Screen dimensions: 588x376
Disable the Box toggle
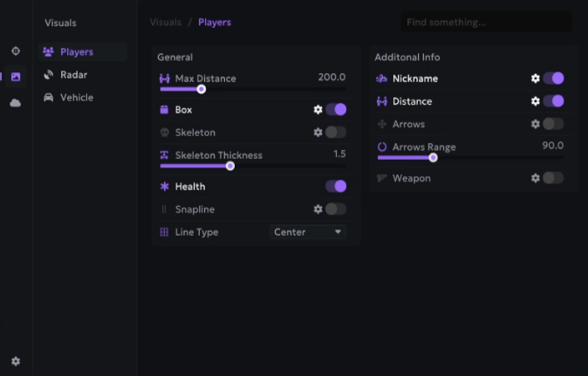336,110
